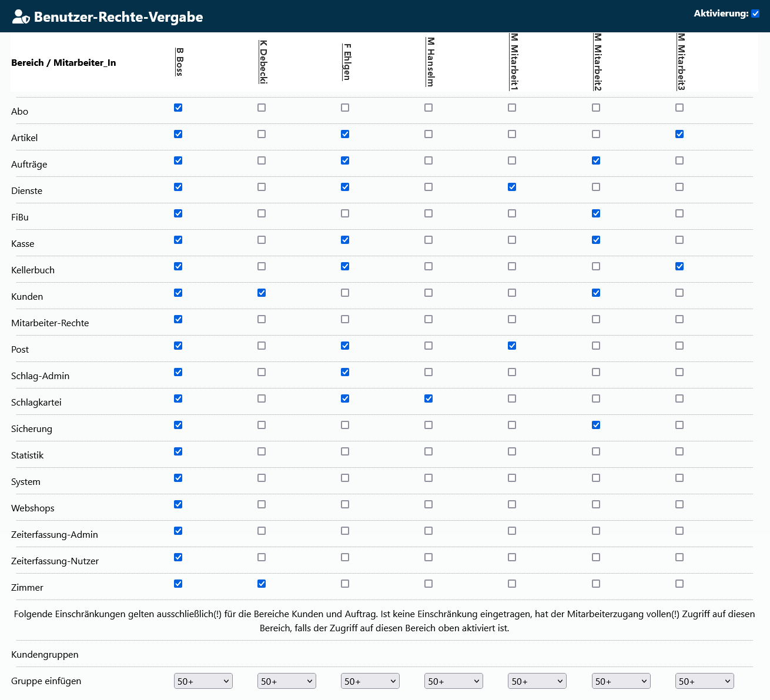Click the user shield icon in header

pyautogui.click(x=21, y=16)
